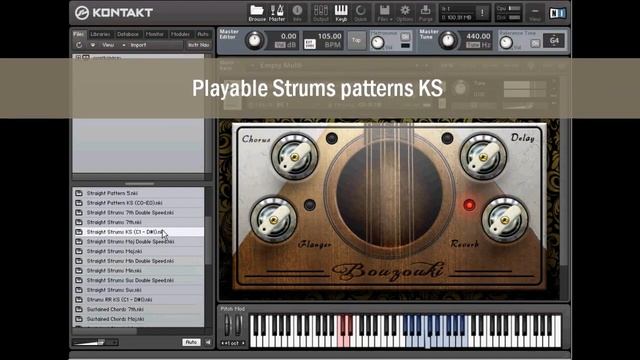Open the Import dropdown
The image size is (640, 360).
[137, 45]
